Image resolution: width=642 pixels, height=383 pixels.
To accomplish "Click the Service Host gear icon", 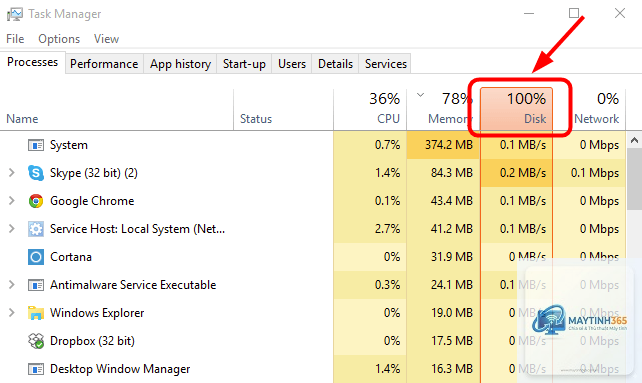I will [x=36, y=229].
